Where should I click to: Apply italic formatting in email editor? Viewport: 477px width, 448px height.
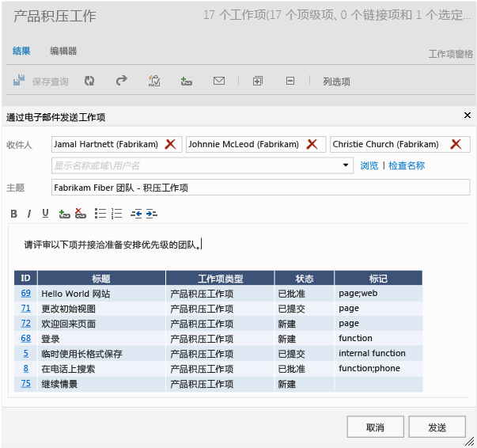click(29, 214)
